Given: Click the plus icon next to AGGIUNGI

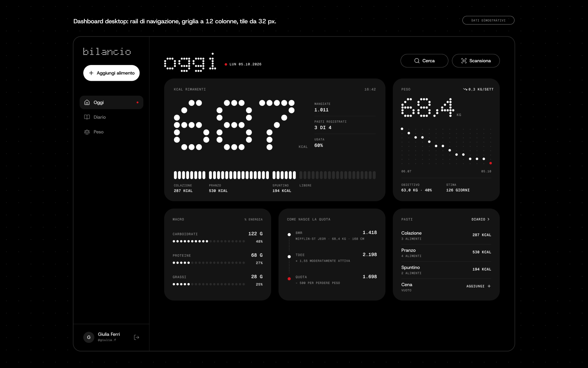Looking at the screenshot, I should (x=489, y=286).
